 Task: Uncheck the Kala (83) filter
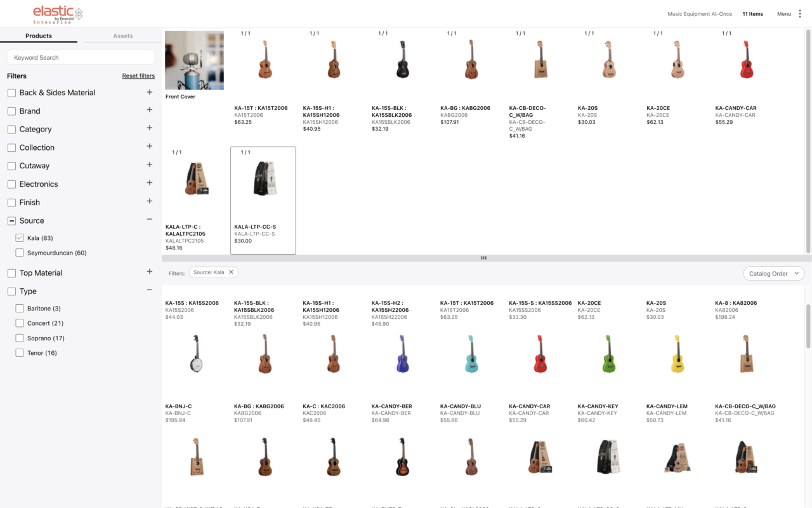coord(19,237)
